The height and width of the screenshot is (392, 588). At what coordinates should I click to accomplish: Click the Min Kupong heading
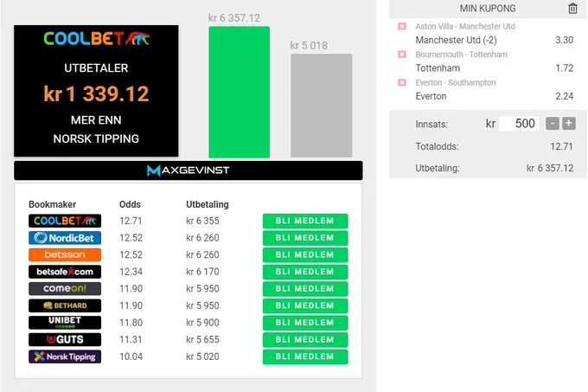[x=488, y=9]
